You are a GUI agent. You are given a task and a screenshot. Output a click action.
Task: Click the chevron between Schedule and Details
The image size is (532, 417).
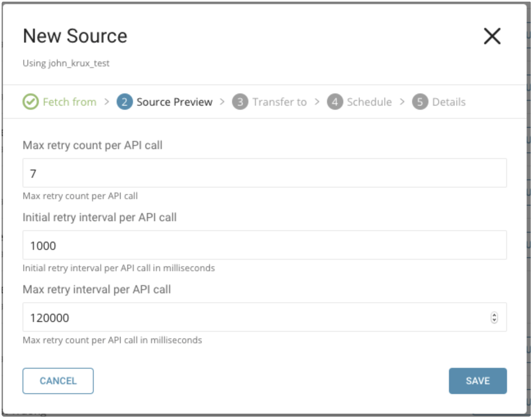point(402,102)
